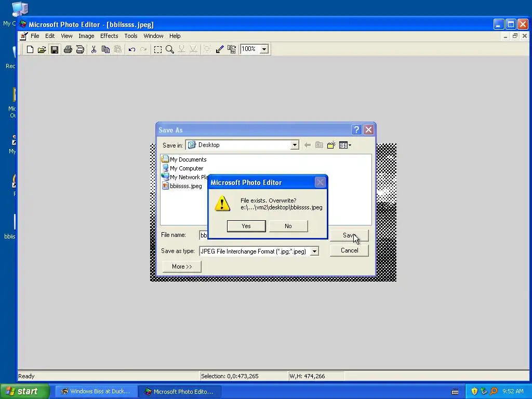Click the Rotate image toolbar icon
Viewport: 532px width, 399px height.
tap(232, 49)
